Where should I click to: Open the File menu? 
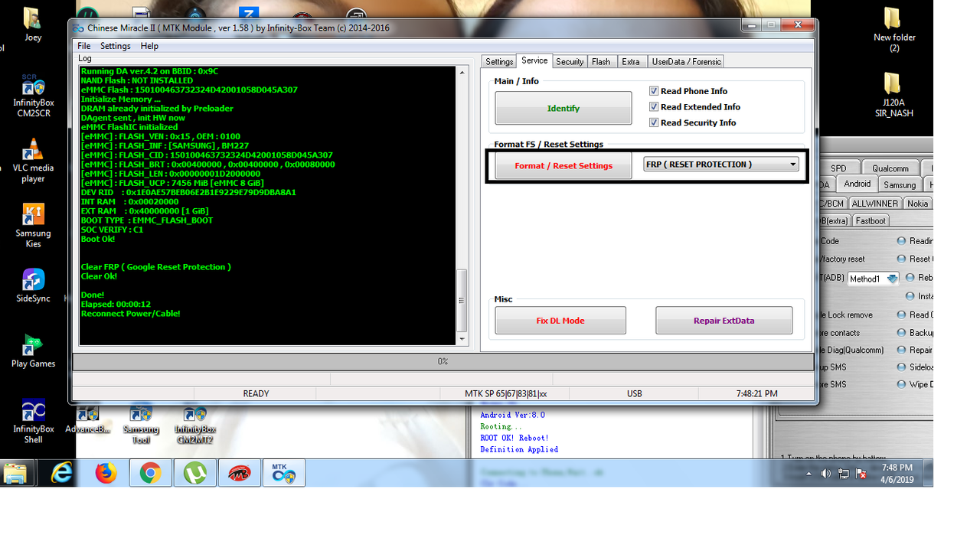coord(84,46)
